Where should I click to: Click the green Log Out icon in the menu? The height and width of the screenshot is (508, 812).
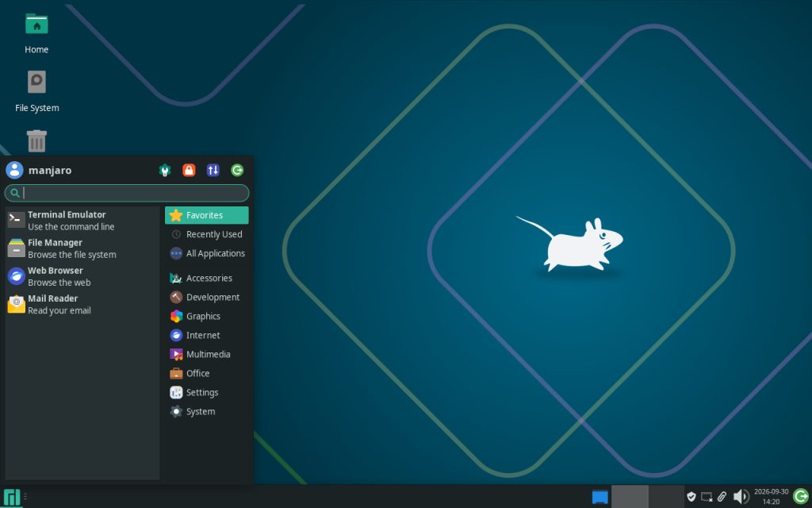tap(237, 170)
